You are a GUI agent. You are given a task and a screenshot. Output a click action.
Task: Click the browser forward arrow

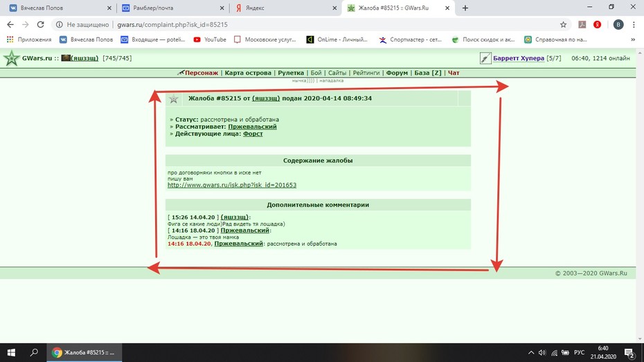pos(26,25)
